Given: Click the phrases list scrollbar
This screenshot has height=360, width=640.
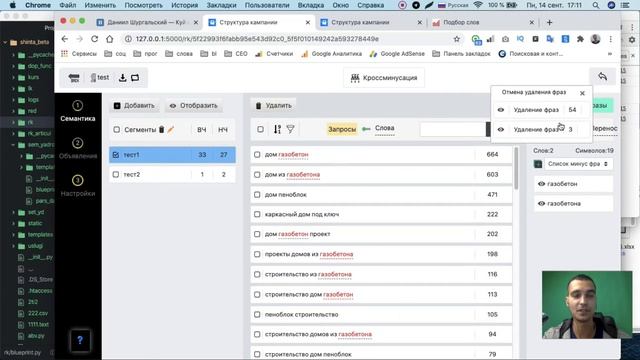Looking at the screenshot, I should pos(516,168).
